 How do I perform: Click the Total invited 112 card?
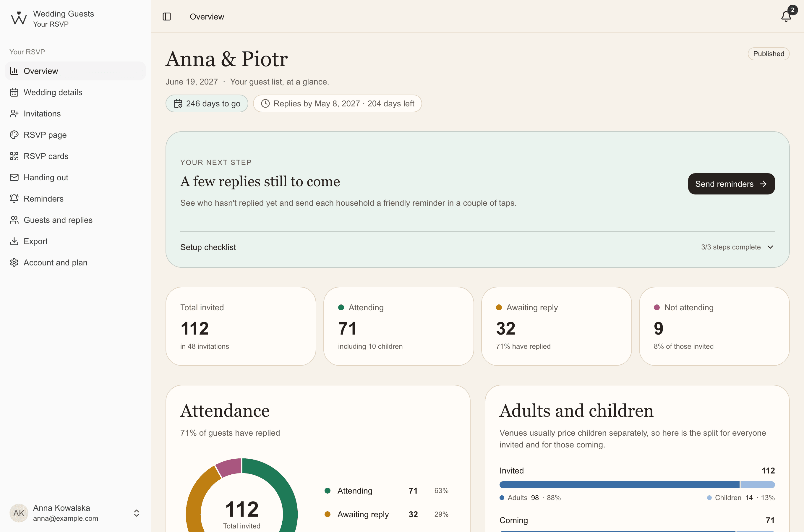pyautogui.click(x=241, y=326)
